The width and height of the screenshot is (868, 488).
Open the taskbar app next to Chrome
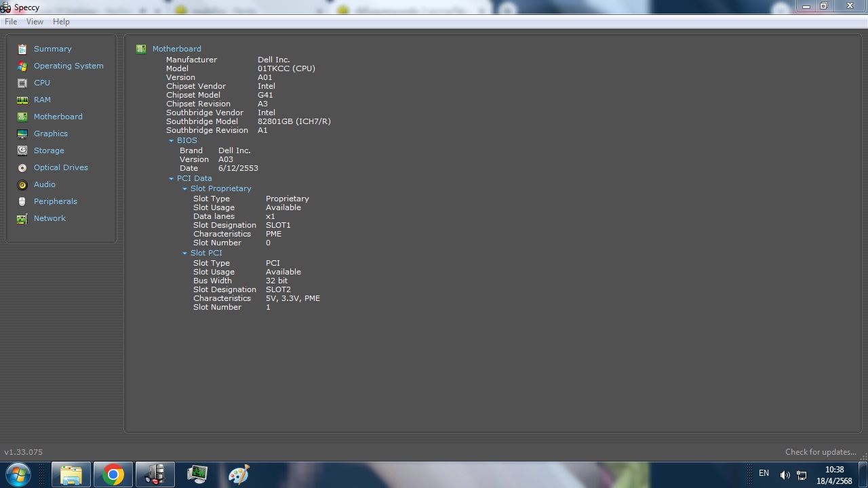click(x=155, y=474)
